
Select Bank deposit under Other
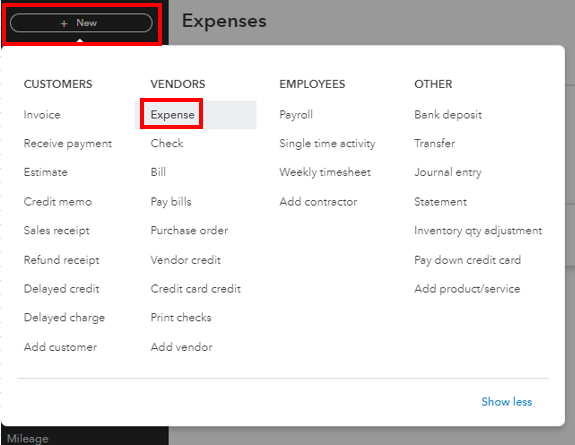coord(448,114)
